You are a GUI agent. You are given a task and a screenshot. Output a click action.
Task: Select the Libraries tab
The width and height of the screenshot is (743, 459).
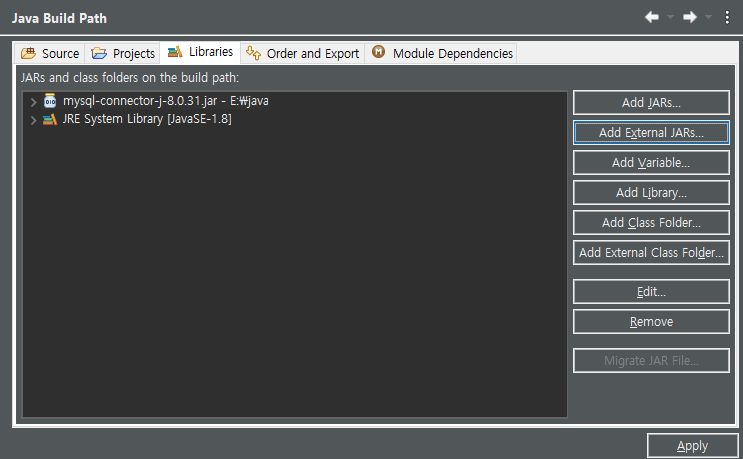tap(200, 52)
